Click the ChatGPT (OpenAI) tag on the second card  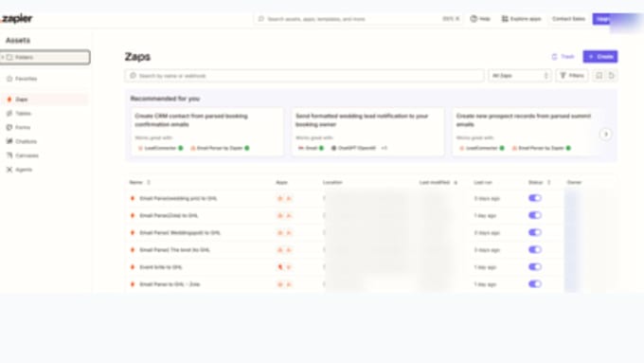point(353,148)
